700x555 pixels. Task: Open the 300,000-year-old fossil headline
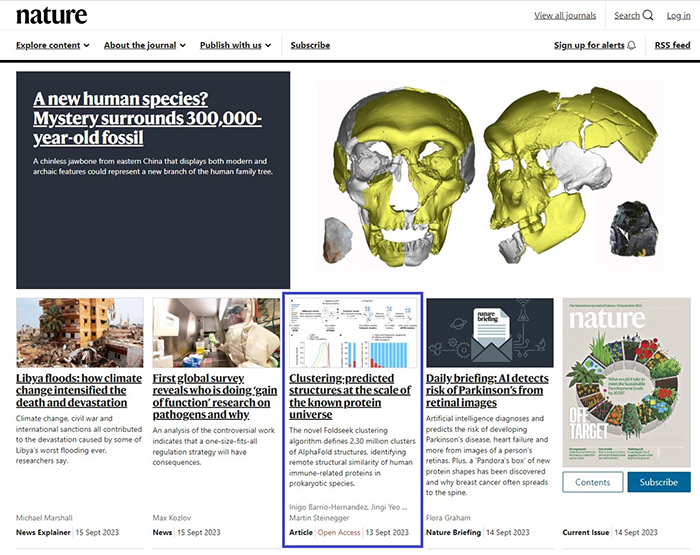click(147, 118)
